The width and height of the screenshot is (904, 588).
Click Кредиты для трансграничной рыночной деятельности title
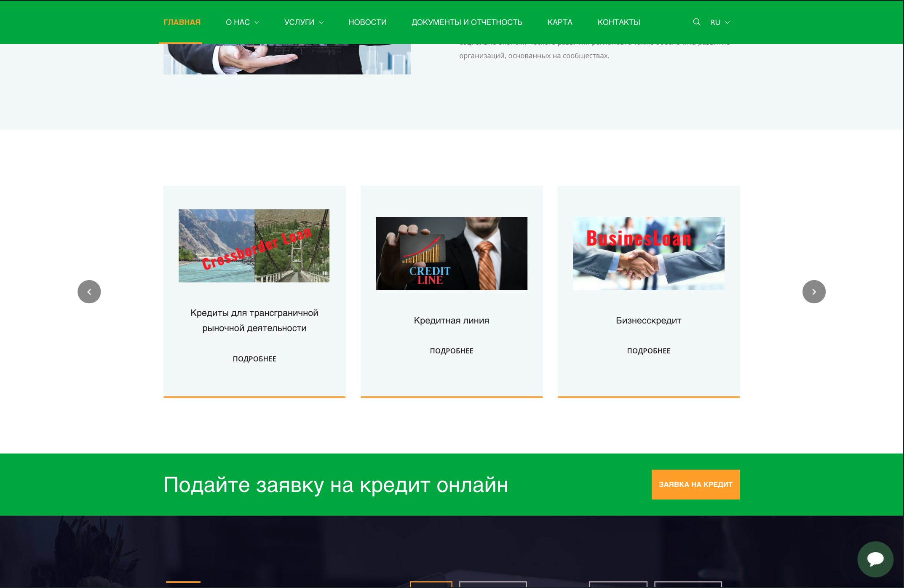pyautogui.click(x=254, y=321)
